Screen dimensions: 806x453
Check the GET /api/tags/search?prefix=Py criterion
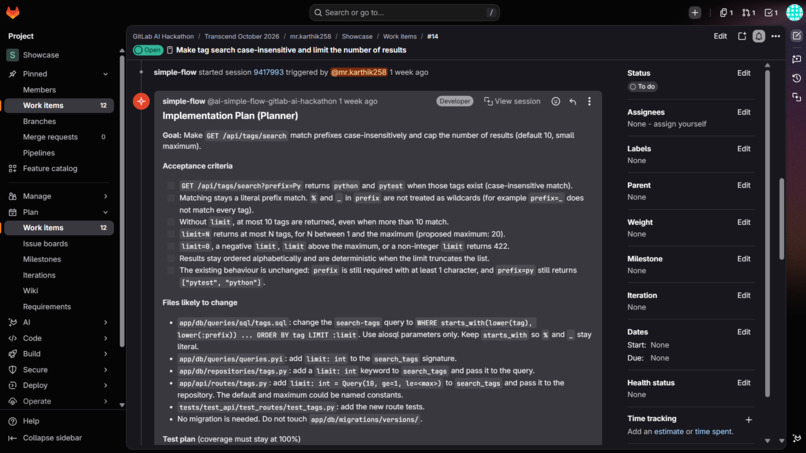coord(171,186)
